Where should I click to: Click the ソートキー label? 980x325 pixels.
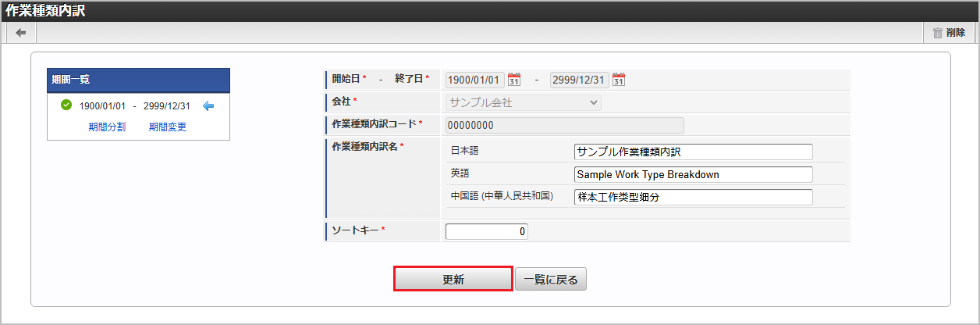click(356, 230)
